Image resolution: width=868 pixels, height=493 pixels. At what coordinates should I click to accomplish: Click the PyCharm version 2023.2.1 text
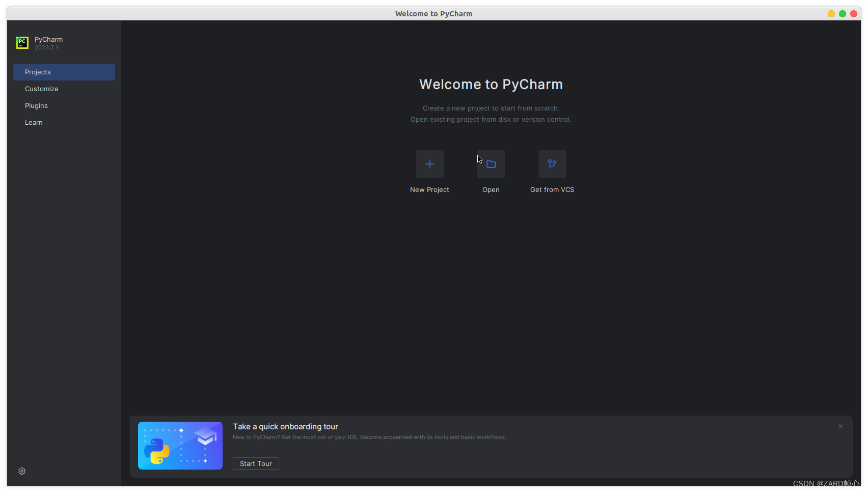click(46, 47)
